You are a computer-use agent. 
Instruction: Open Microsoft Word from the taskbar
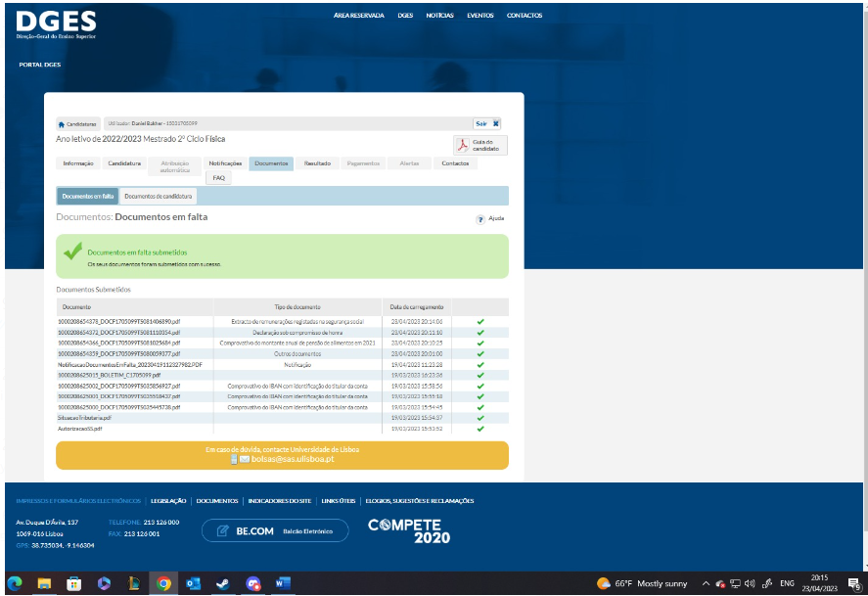click(283, 583)
